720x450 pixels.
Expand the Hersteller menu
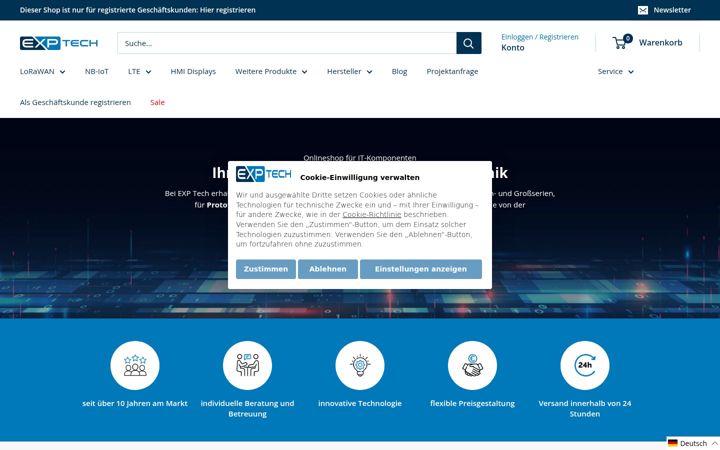coord(349,72)
